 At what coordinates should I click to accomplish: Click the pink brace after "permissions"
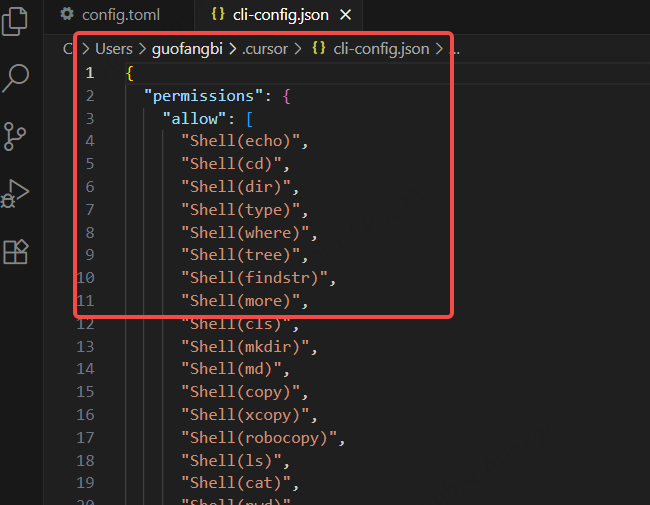click(x=286, y=96)
